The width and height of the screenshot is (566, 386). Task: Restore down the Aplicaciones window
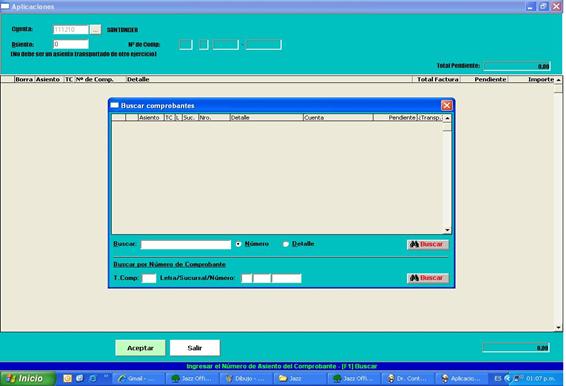[x=543, y=6]
